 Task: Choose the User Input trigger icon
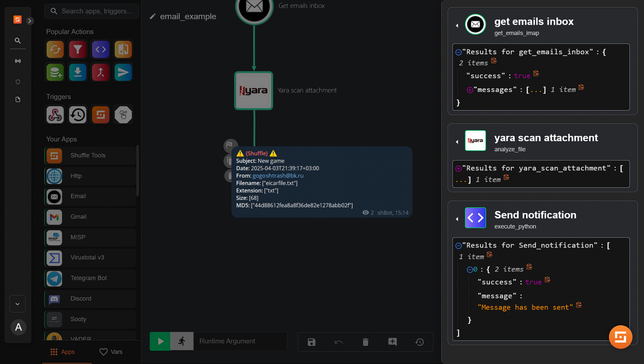click(x=123, y=115)
